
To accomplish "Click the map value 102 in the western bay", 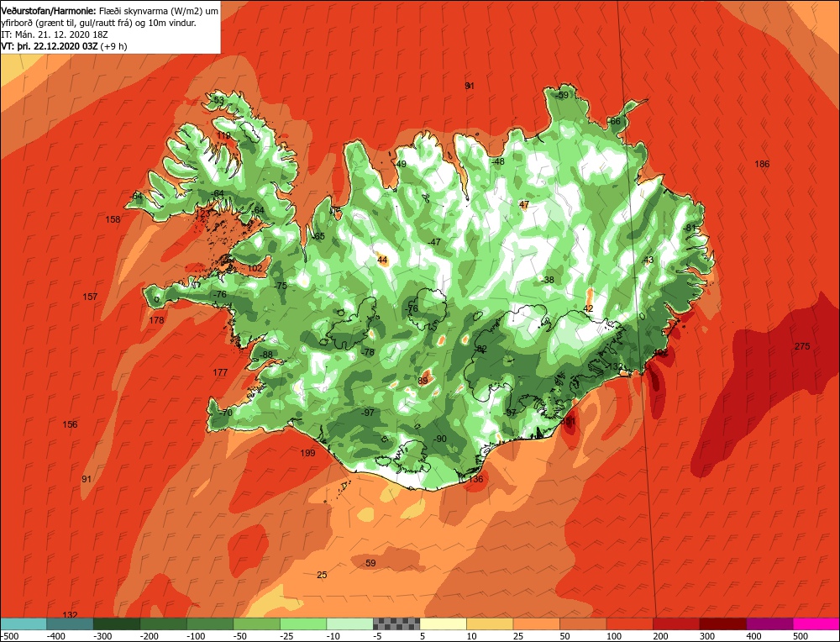I will coord(255,268).
